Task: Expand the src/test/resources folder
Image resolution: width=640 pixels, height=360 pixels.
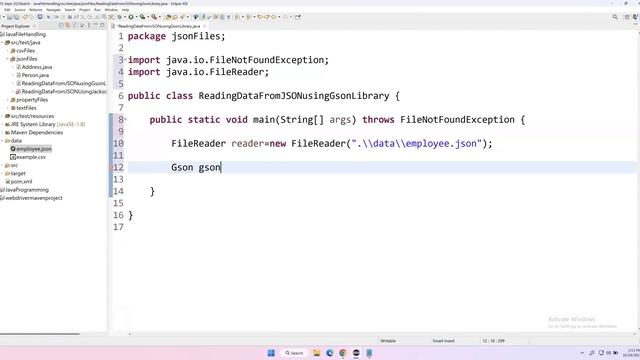Action: click(2, 116)
